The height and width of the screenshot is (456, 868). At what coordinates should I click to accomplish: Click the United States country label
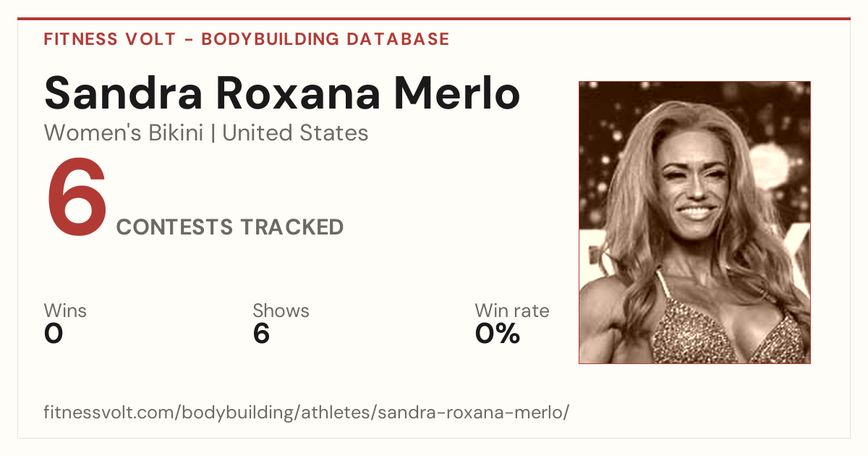295,133
